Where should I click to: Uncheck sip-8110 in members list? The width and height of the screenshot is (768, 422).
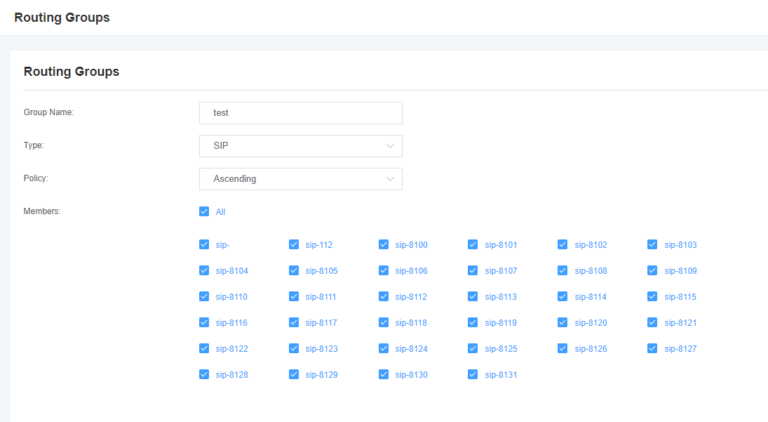[204, 296]
